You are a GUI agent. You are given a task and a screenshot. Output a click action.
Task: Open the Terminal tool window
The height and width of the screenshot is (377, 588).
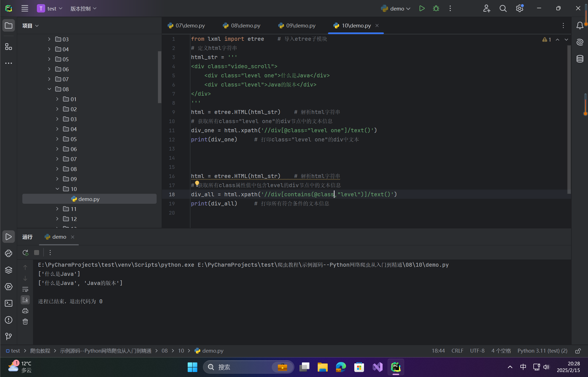9,303
